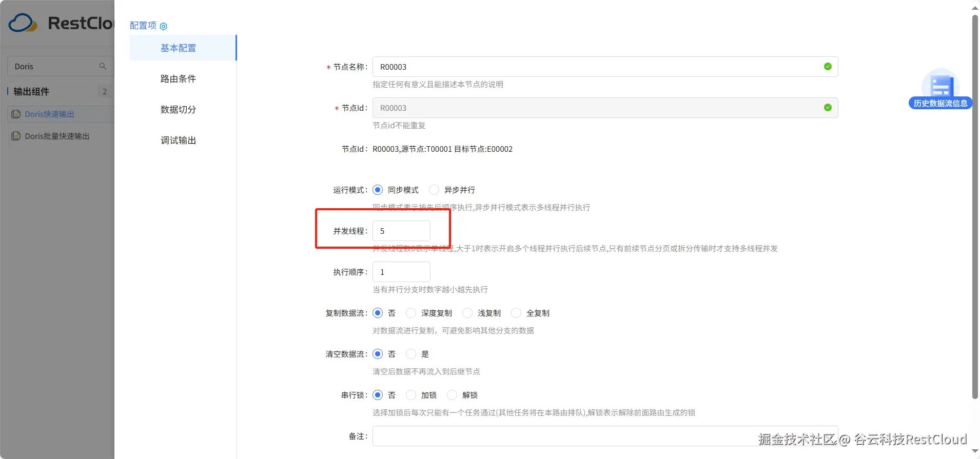Click hint 指定任何有意义且能描述本节点的说明

[438, 84]
